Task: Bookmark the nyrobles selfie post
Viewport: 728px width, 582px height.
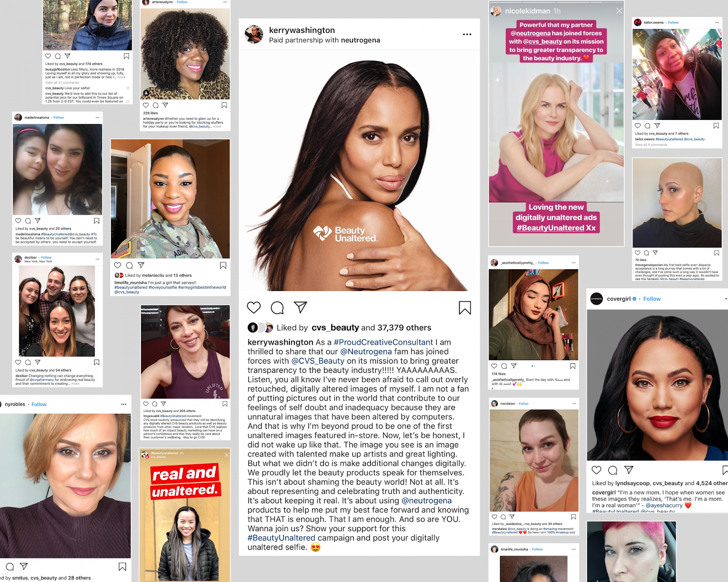Action: pos(122,567)
